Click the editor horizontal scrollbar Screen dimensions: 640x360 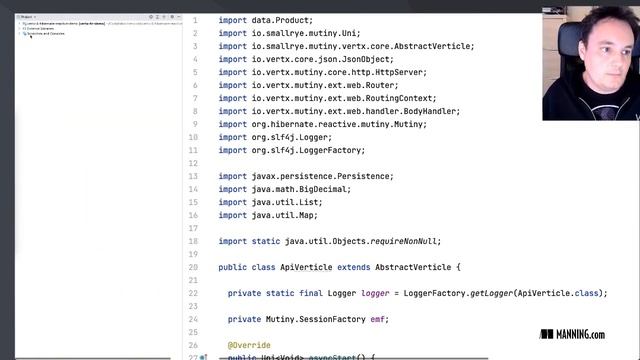click(x=353, y=358)
